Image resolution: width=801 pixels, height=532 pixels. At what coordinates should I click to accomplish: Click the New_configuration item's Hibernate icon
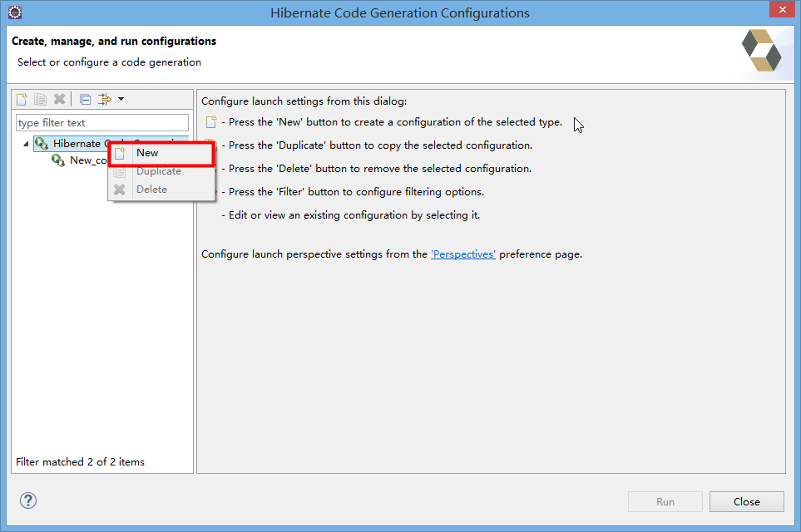(x=57, y=160)
